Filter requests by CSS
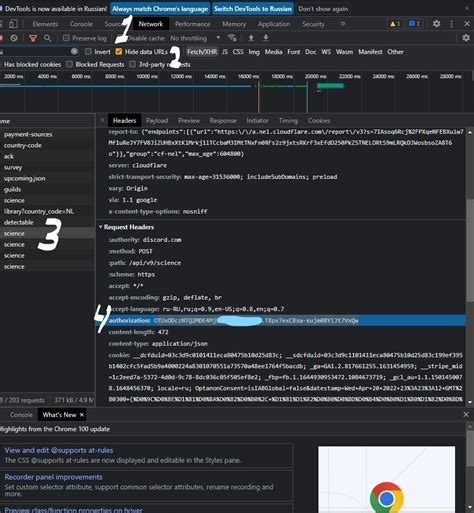Screen dimensions: 474x513 coord(238,52)
